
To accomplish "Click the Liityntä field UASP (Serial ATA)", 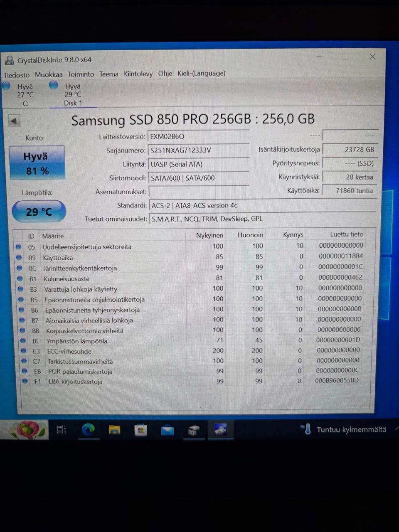I will coord(199,164).
